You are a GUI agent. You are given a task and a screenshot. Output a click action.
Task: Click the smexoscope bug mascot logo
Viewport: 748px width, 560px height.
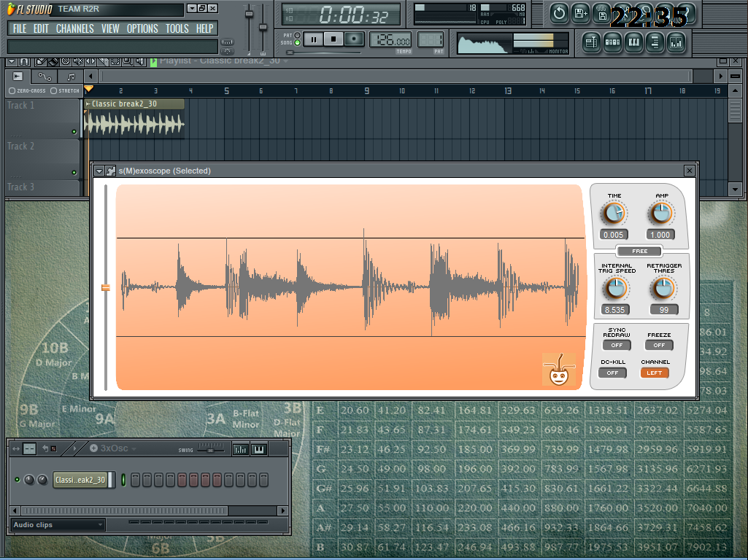[x=559, y=370]
